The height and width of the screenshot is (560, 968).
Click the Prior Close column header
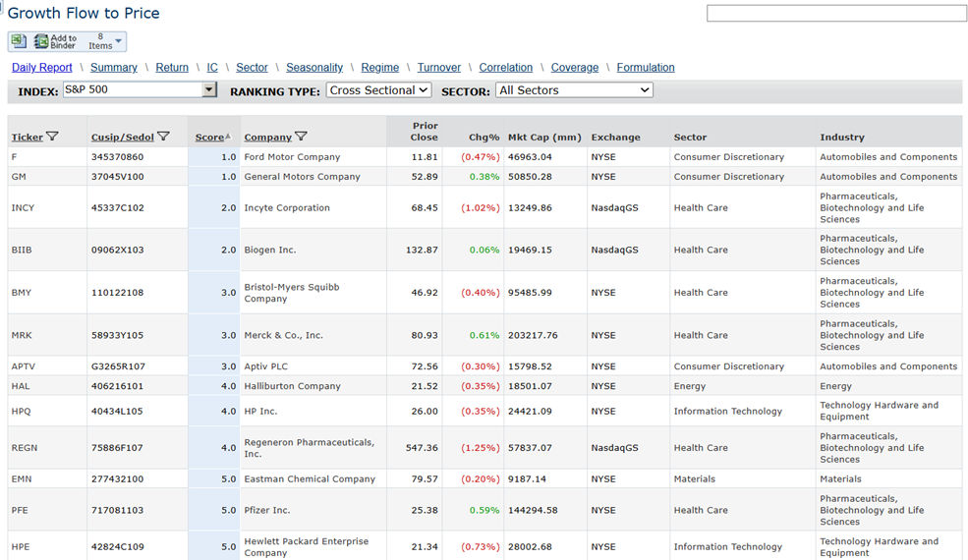pyautogui.click(x=425, y=131)
